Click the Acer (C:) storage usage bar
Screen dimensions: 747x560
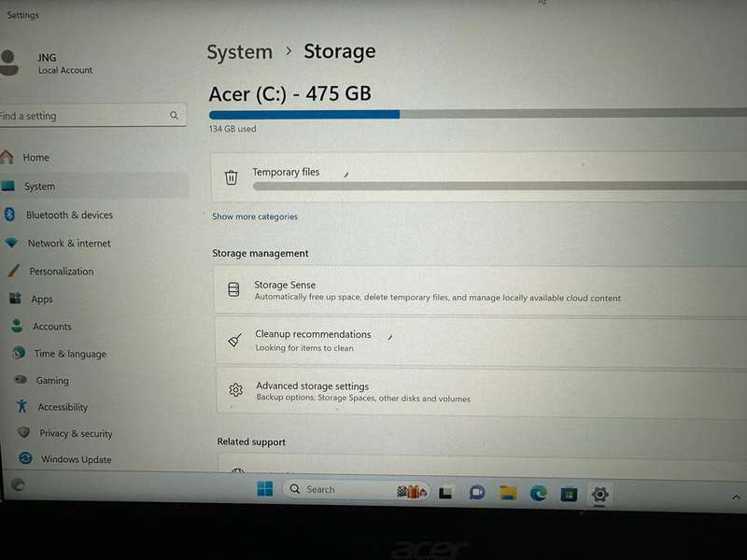[x=478, y=114]
